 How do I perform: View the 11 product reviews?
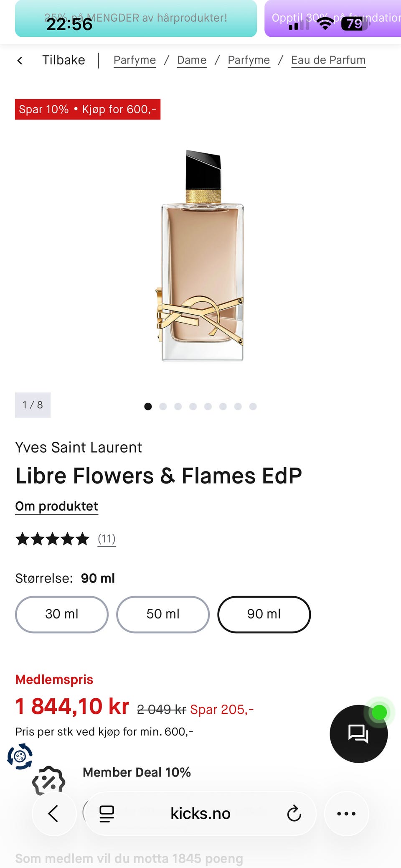[x=107, y=539]
